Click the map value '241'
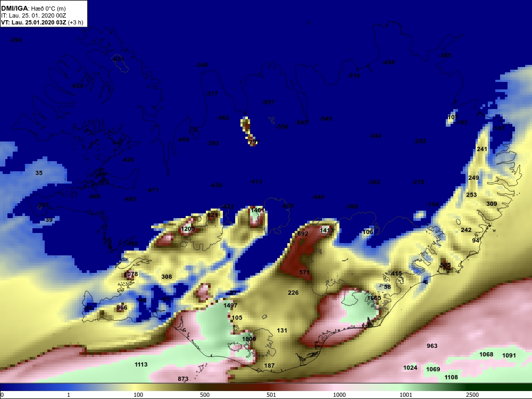This screenshot has width=532, height=399. (x=482, y=149)
